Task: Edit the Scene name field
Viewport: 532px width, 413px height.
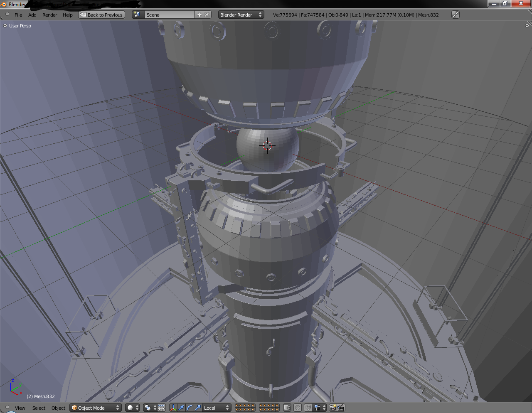Action: [x=170, y=15]
